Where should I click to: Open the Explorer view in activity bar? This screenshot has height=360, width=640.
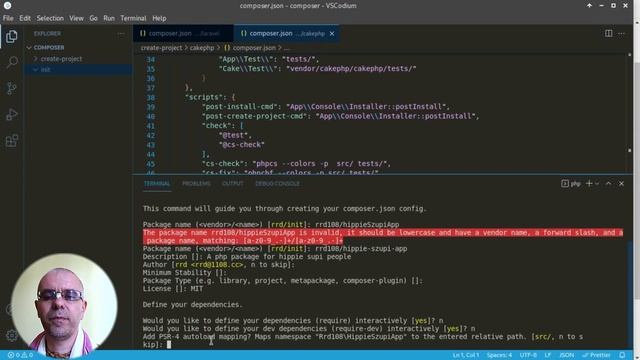11,36
